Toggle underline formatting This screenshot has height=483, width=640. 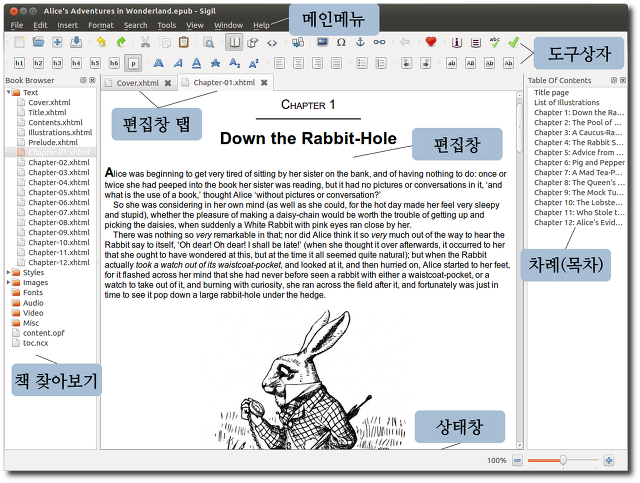(x=197, y=63)
